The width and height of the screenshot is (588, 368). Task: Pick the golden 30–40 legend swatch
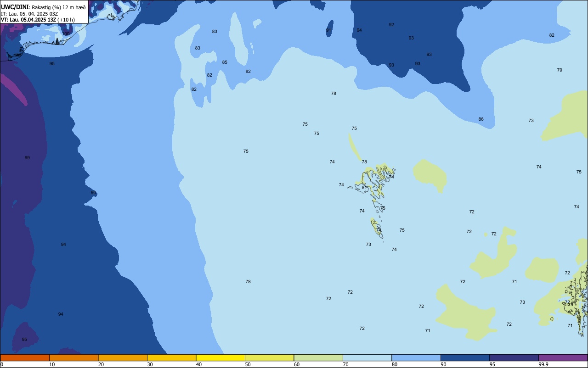[171, 357]
